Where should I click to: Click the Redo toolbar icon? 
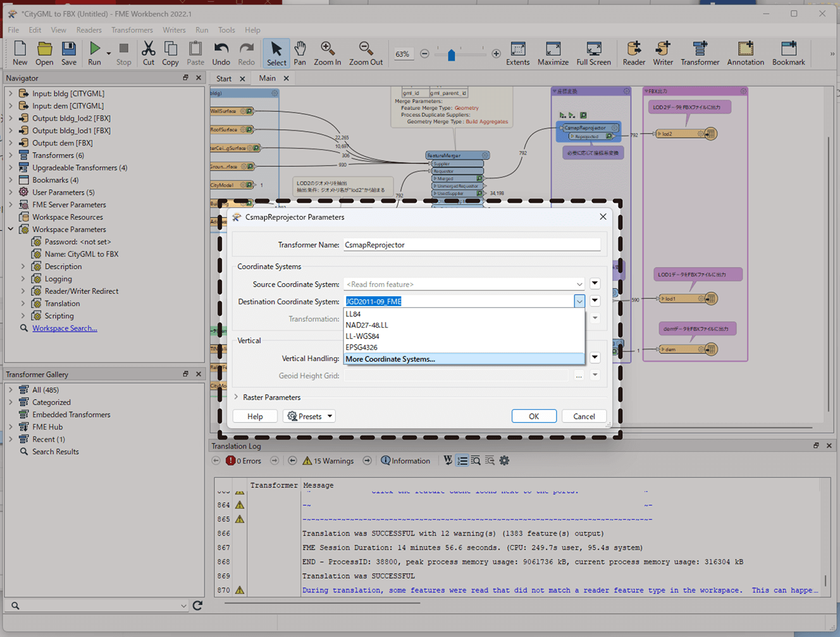coord(246,53)
